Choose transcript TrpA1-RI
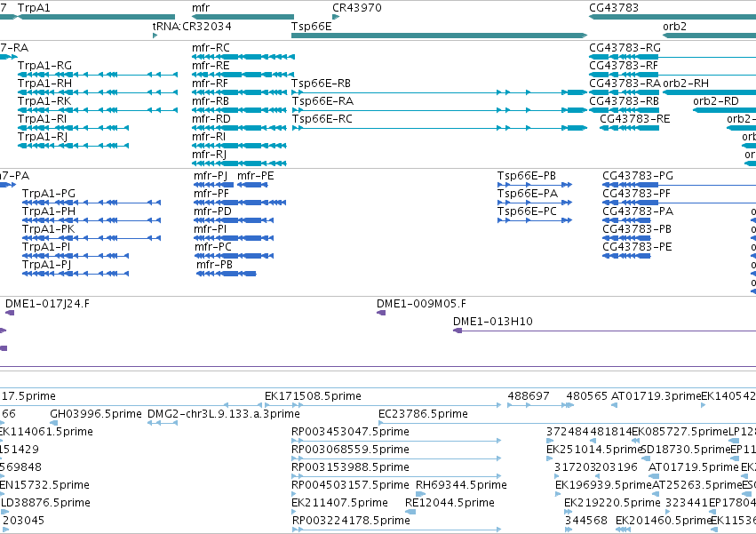 coord(43,119)
